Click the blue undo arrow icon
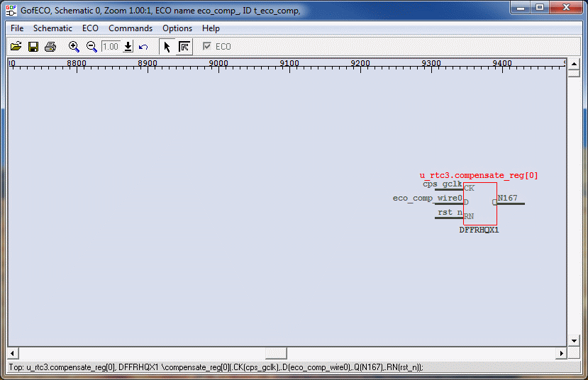The image size is (588, 380). coord(143,47)
